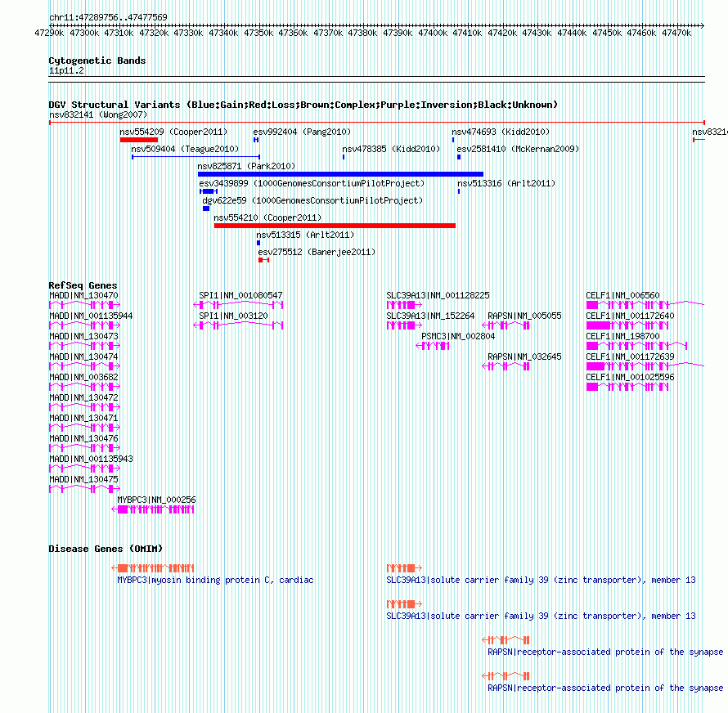
Task: Select the magenta MYBPC3 gene model glyph
Action: 153,509
